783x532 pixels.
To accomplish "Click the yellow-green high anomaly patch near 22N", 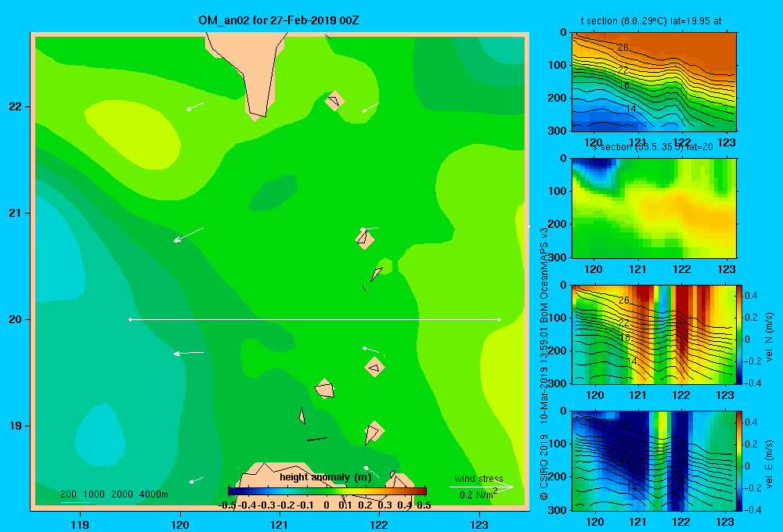I will [x=131, y=134].
